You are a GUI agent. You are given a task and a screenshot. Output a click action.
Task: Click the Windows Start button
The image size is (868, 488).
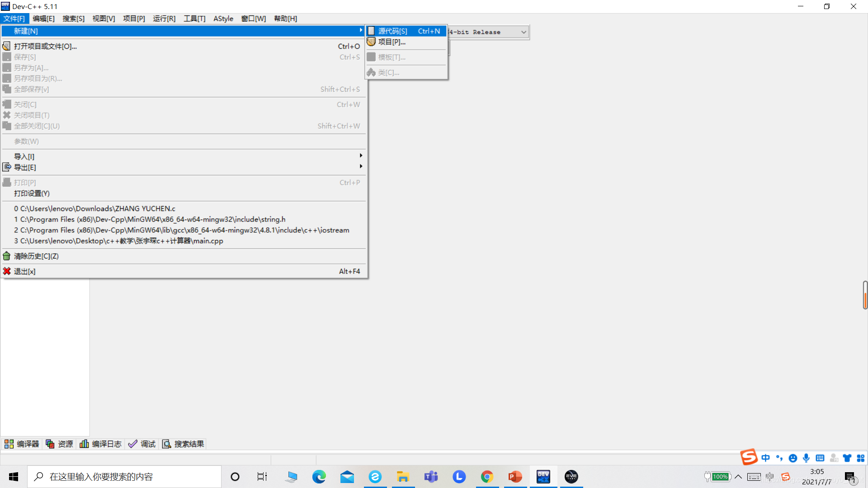coord(14,477)
